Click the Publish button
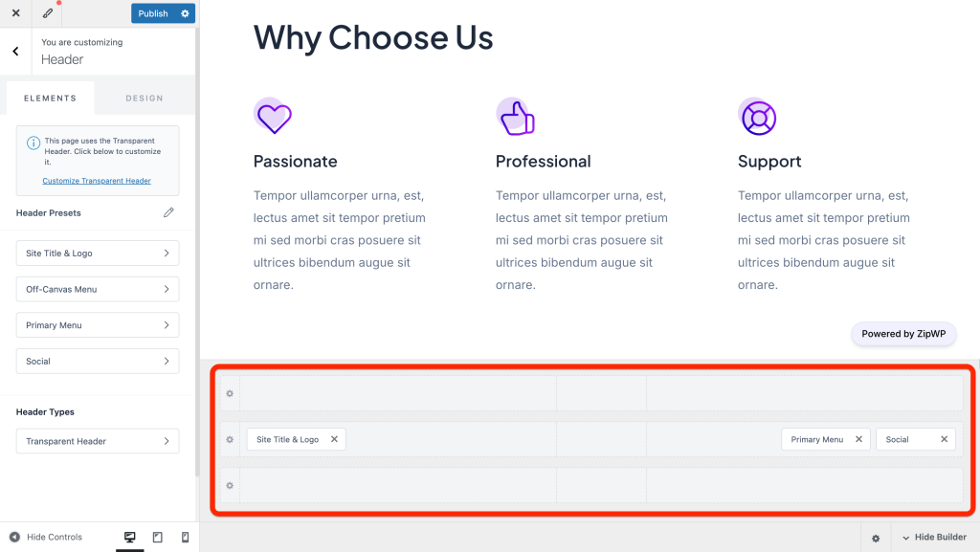 pyautogui.click(x=152, y=13)
